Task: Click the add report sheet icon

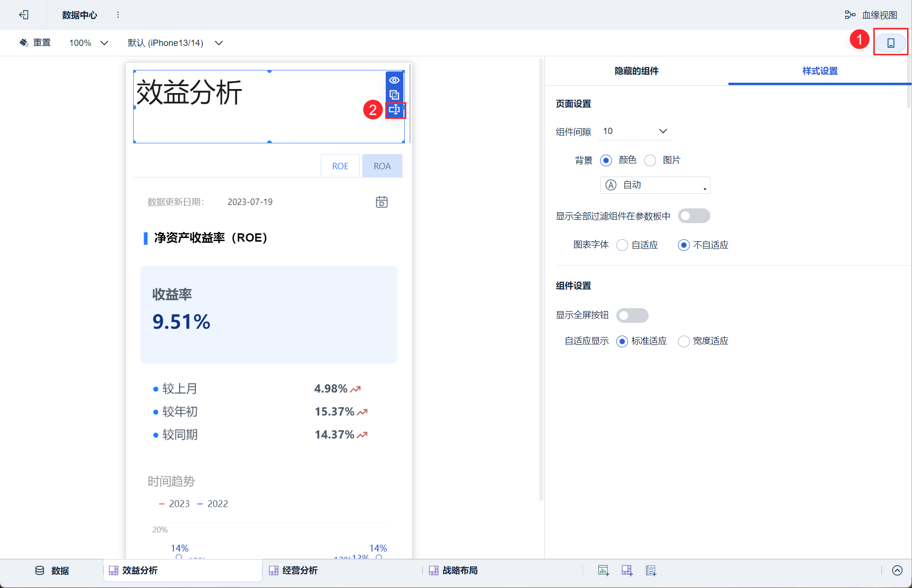Action: [x=651, y=570]
